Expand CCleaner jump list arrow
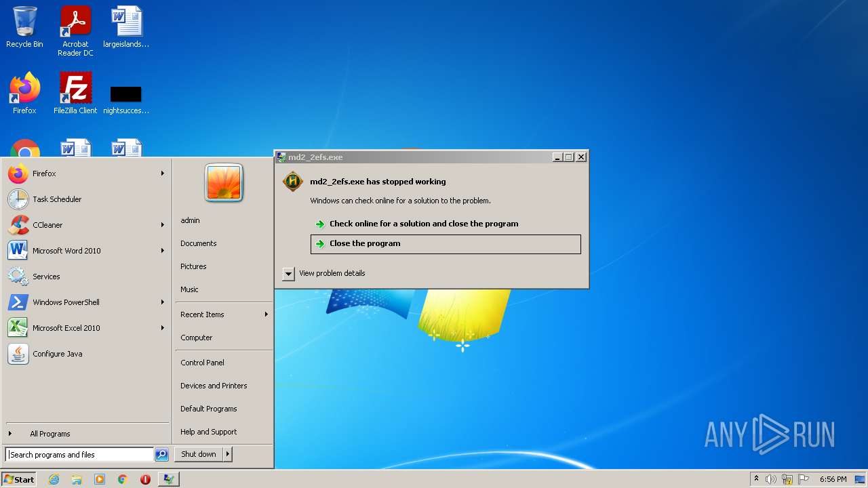 (163, 225)
